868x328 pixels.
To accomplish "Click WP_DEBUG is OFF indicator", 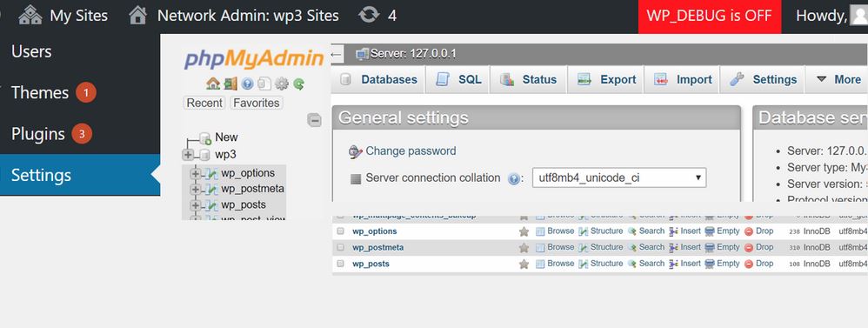I will click(x=709, y=16).
